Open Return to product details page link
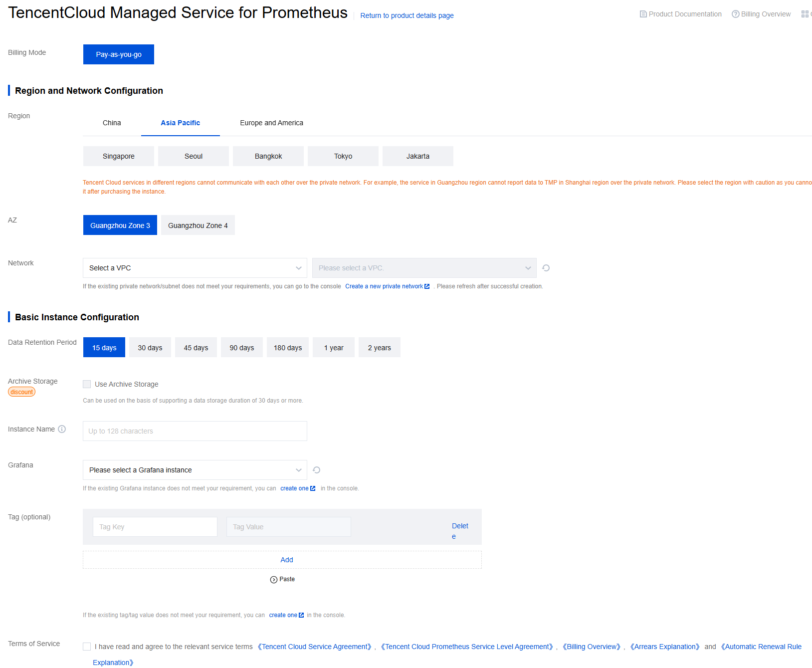Screen dimensions: 812x668 407,15
